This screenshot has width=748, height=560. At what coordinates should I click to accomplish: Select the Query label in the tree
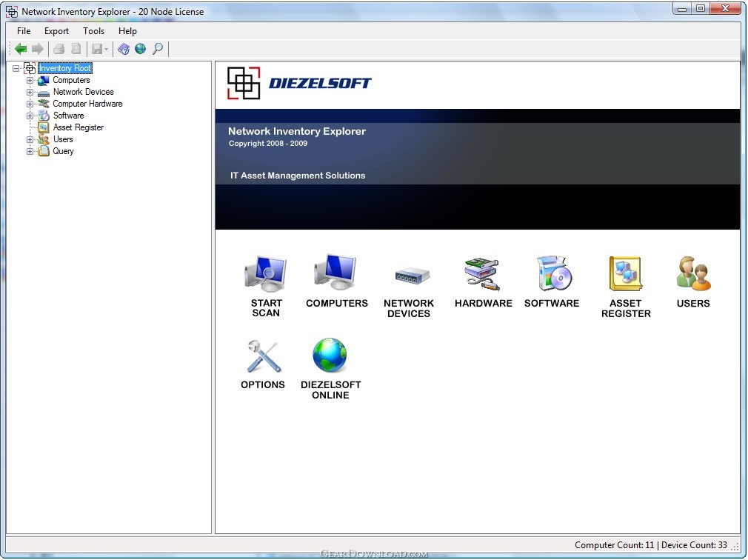tap(63, 151)
